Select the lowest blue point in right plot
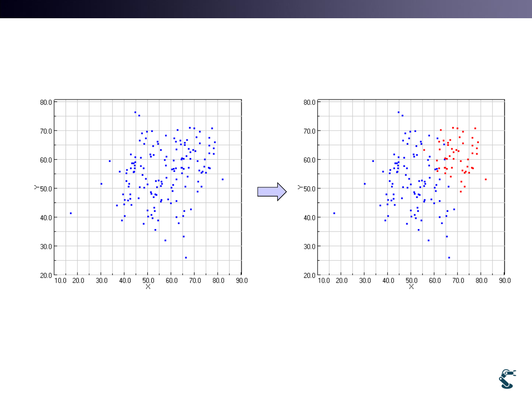This screenshot has height=399, width=532. (x=449, y=258)
